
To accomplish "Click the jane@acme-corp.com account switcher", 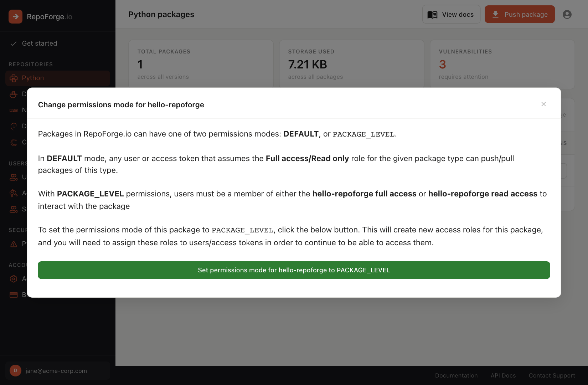I will click(58, 371).
